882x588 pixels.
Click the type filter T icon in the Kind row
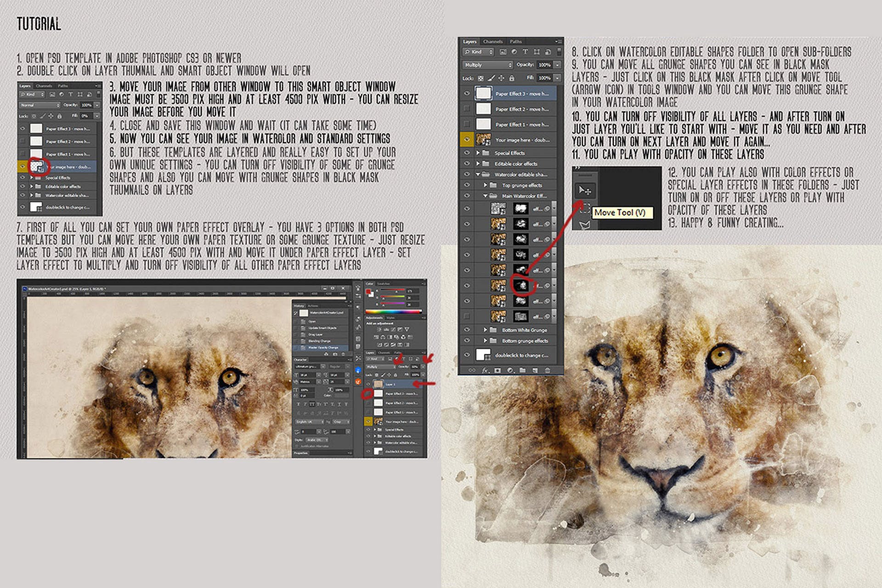pos(526,51)
